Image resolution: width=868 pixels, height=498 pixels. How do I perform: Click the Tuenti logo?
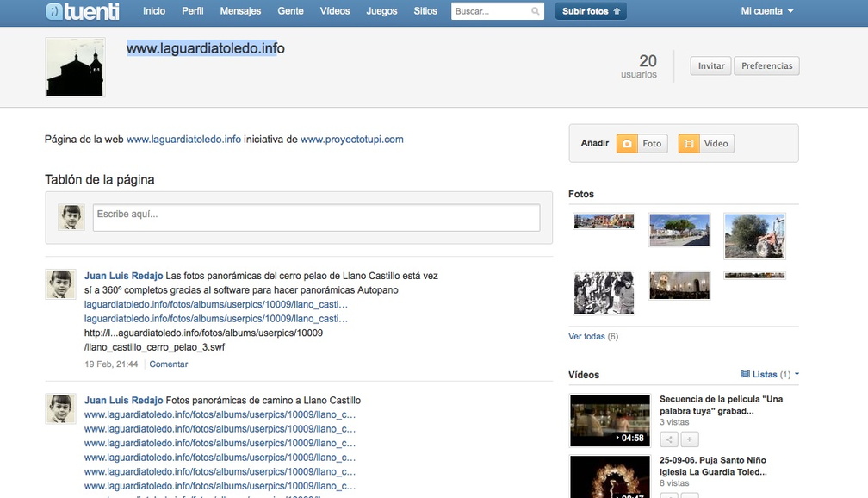point(82,11)
